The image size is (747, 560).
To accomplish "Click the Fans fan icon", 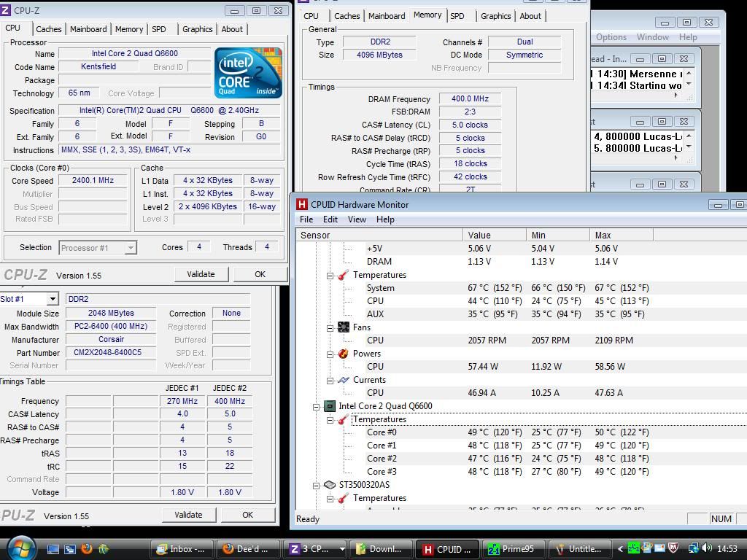I will [344, 327].
